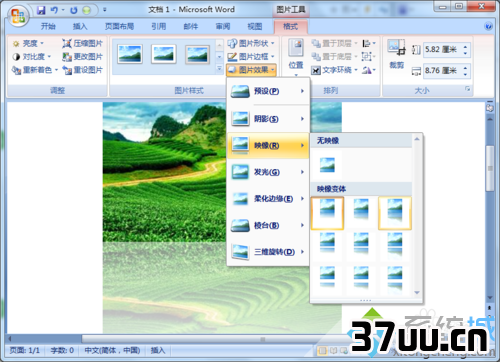
Task: Open the 文字环绕 text wrapping dropdown
Action: click(x=335, y=70)
